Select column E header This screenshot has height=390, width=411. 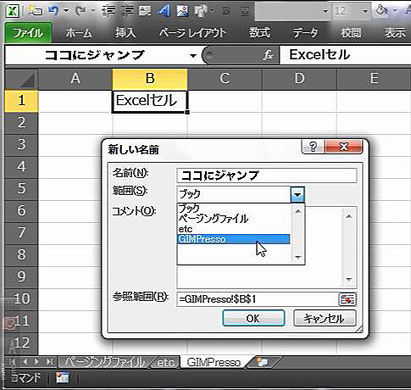(x=374, y=79)
